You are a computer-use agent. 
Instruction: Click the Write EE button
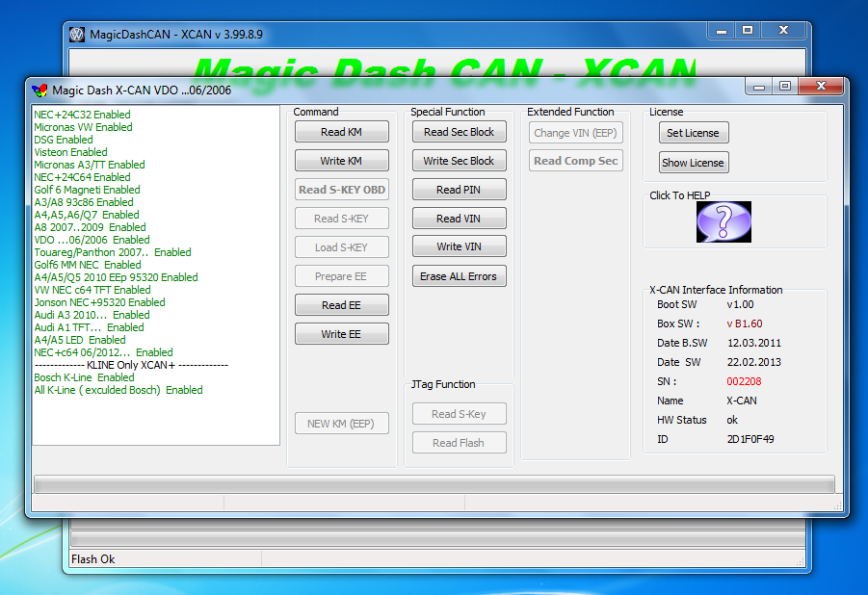(341, 333)
